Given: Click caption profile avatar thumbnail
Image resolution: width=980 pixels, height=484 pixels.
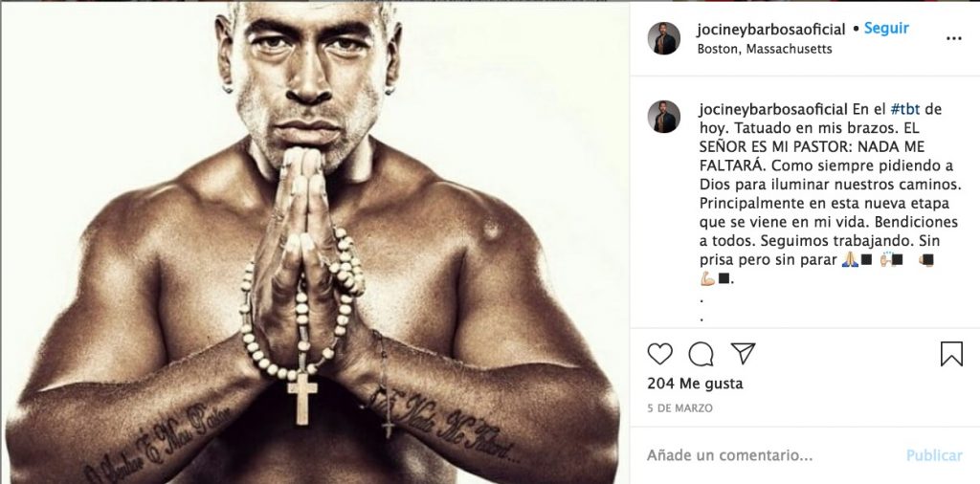Looking at the screenshot, I should (664, 117).
